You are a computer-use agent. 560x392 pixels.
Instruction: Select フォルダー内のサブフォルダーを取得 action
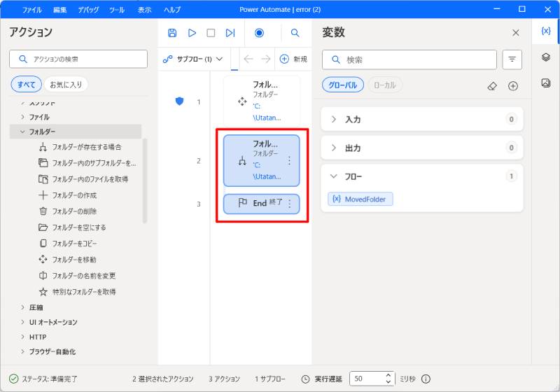pos(87,163)
